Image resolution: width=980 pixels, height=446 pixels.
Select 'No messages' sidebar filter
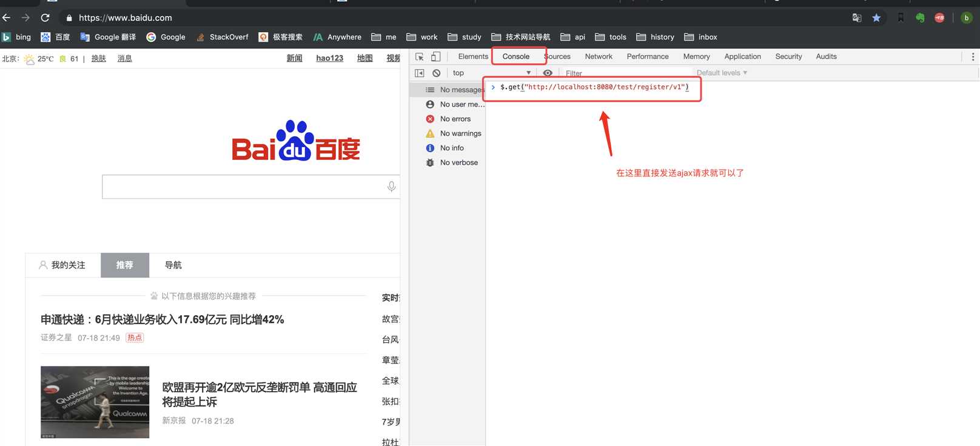tap(448, 90)
